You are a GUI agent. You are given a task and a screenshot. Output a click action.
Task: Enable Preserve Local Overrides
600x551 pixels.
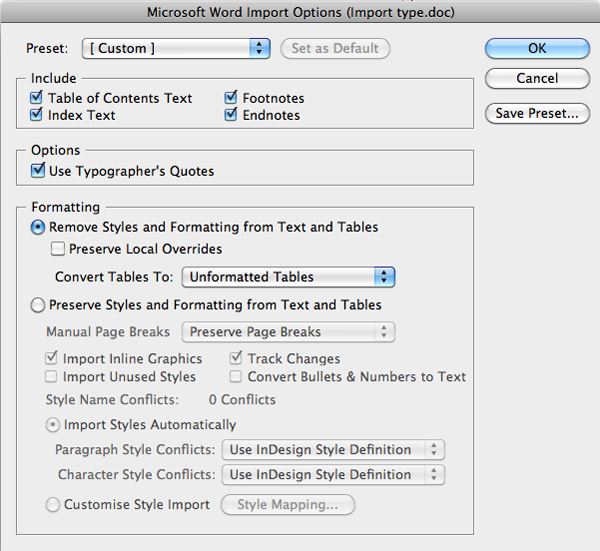tap(58, 249)
